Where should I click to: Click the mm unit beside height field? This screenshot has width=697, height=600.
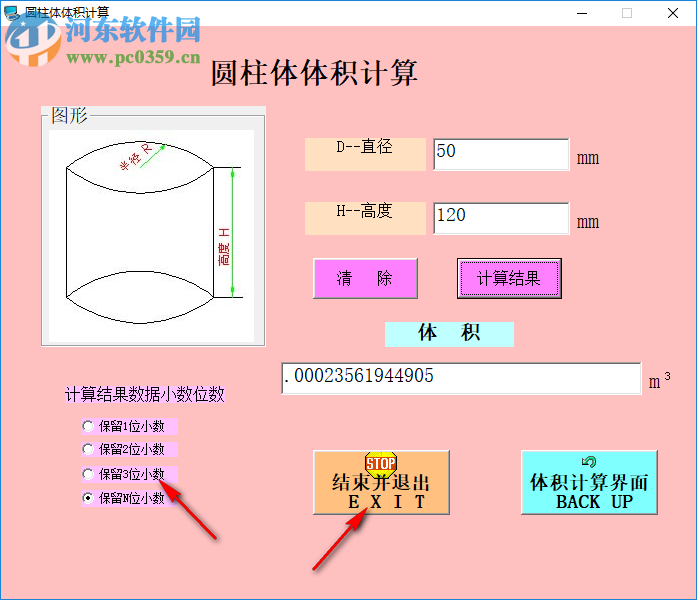pyautogui.click(x=588, y=222)
